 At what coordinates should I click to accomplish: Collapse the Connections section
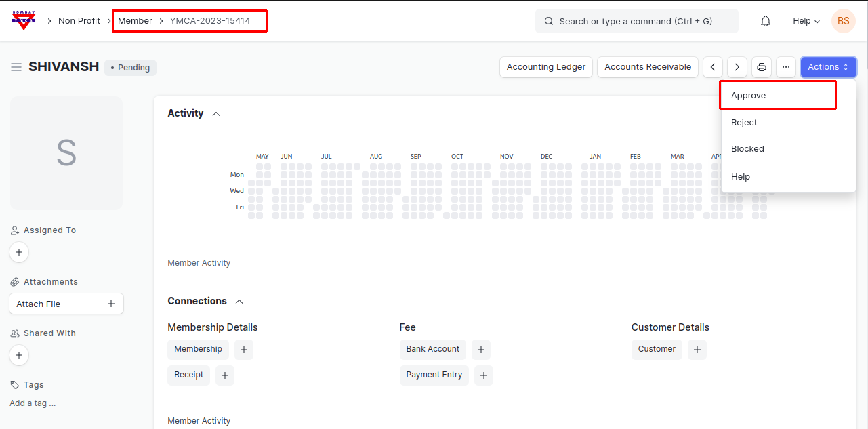tap(239, 302)
